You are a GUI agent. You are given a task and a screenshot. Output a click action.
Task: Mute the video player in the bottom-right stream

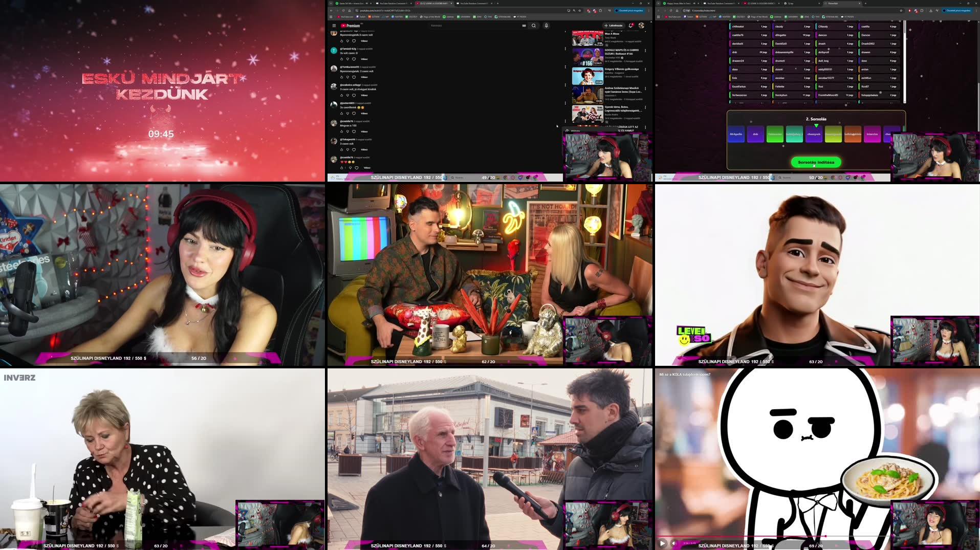pyautogui.click(x=673, y=543)
